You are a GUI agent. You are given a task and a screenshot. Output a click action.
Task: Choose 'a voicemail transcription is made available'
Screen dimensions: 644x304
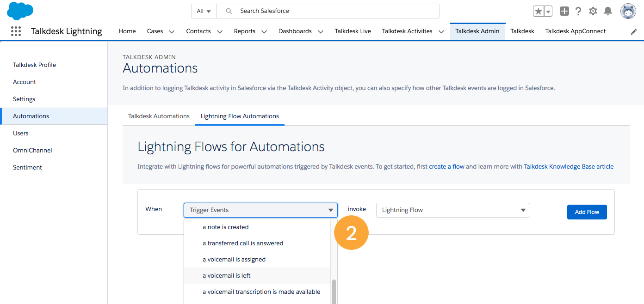[x=257, y=292]
